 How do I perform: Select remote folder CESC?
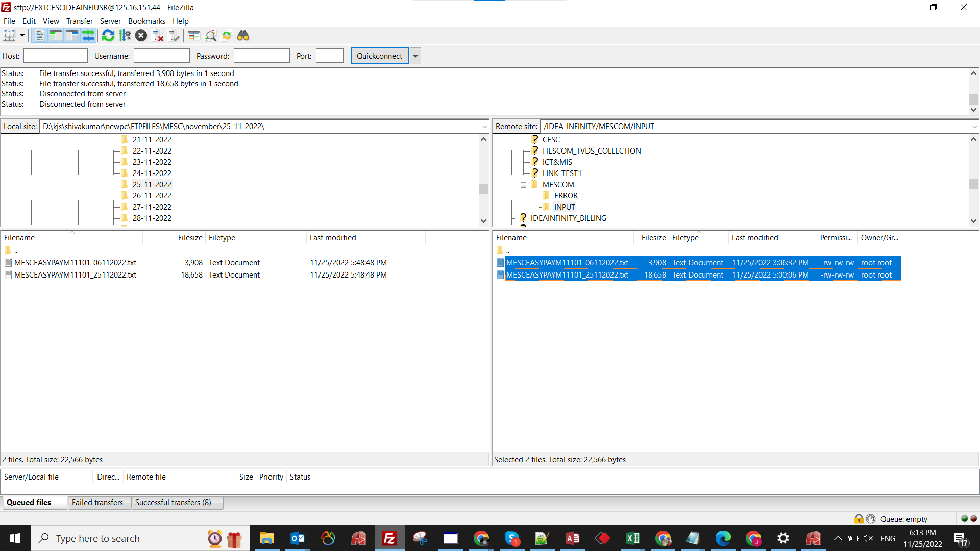click(551, 140)
